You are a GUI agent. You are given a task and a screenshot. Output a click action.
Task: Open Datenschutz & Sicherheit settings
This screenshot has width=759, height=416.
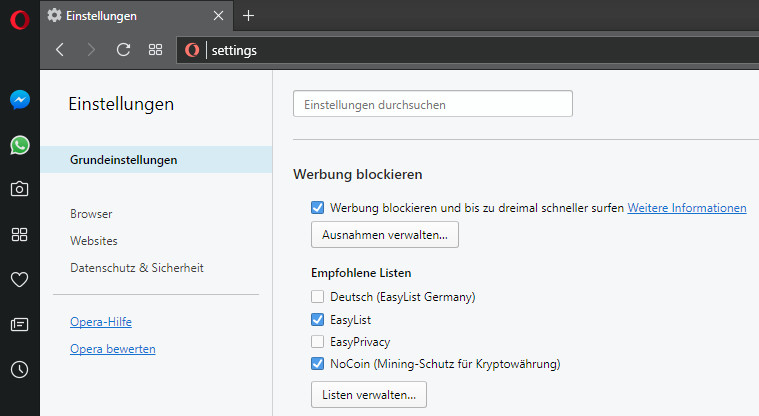(x=137, y=268)
